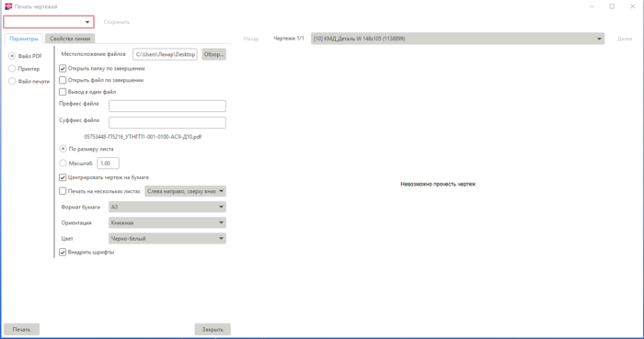Open the Параметры tab
The image size is (644, 339).
point(24,39)
